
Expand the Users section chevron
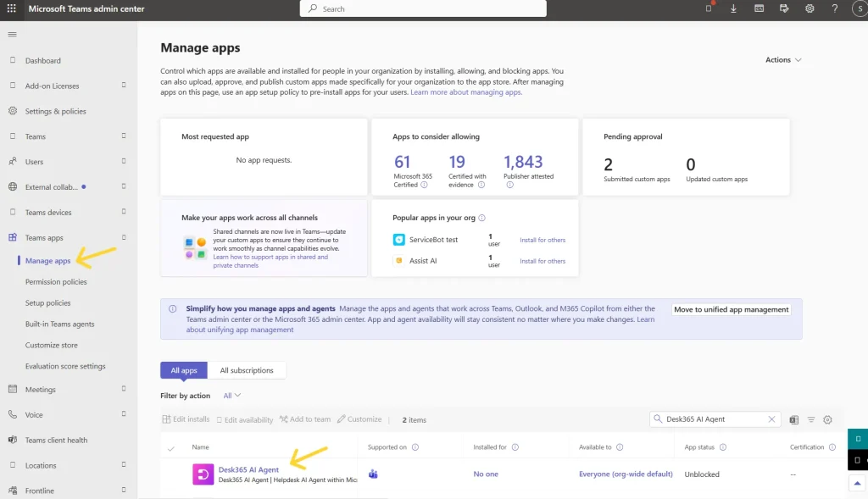click(124, 161)
